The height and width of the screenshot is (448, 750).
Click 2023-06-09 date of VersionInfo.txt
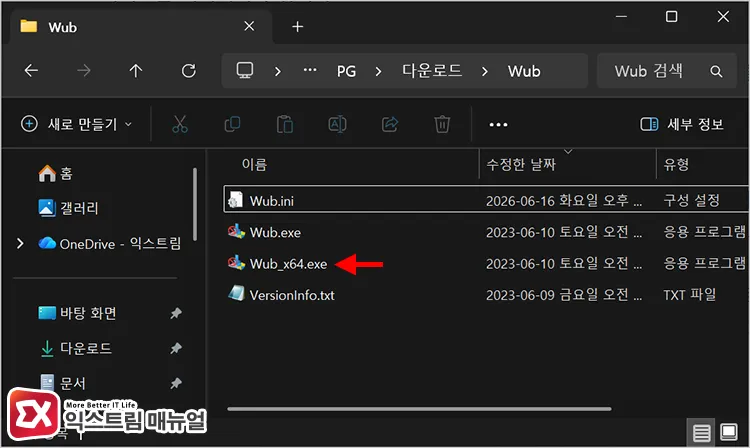coord(564,295)
